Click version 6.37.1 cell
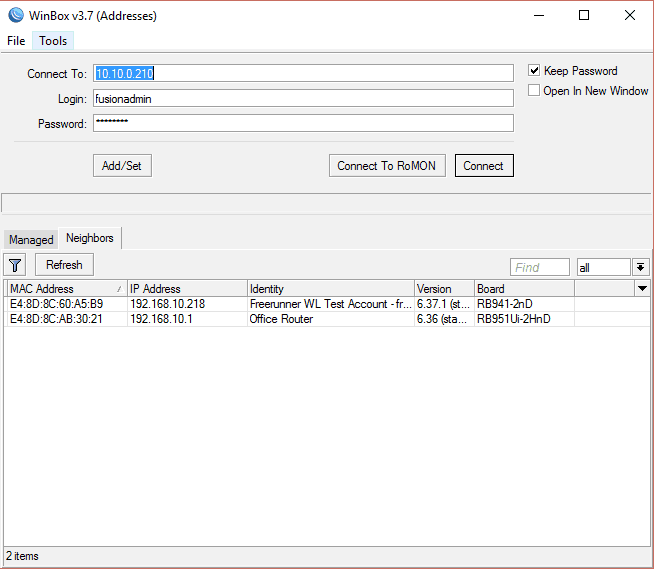 coord(444,304)
